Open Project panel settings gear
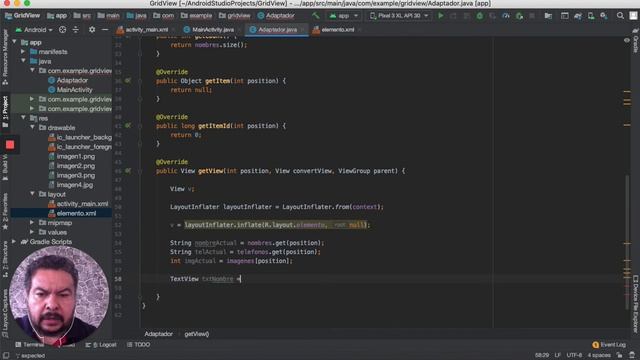 [92, 30]
